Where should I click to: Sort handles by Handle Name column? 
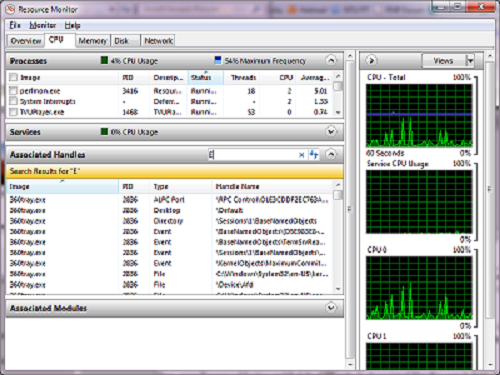[272, 186]
